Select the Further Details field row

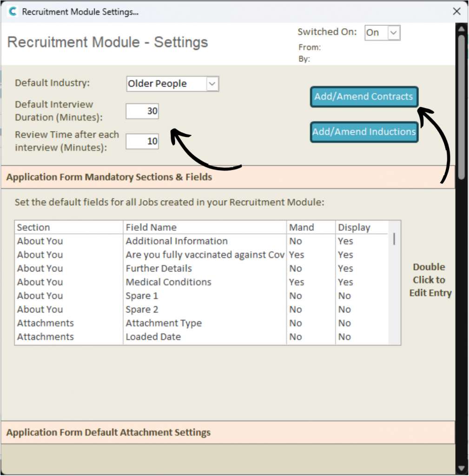(x=202, y=268)
